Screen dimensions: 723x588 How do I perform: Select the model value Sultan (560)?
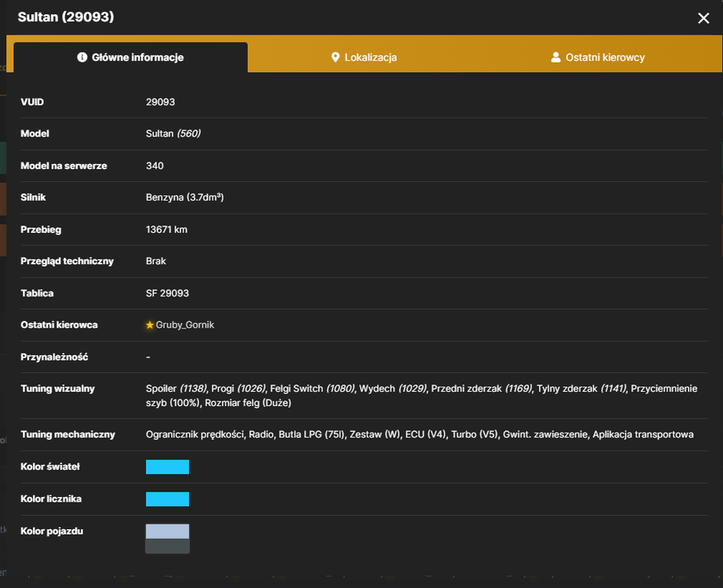[x=173, y=134]
